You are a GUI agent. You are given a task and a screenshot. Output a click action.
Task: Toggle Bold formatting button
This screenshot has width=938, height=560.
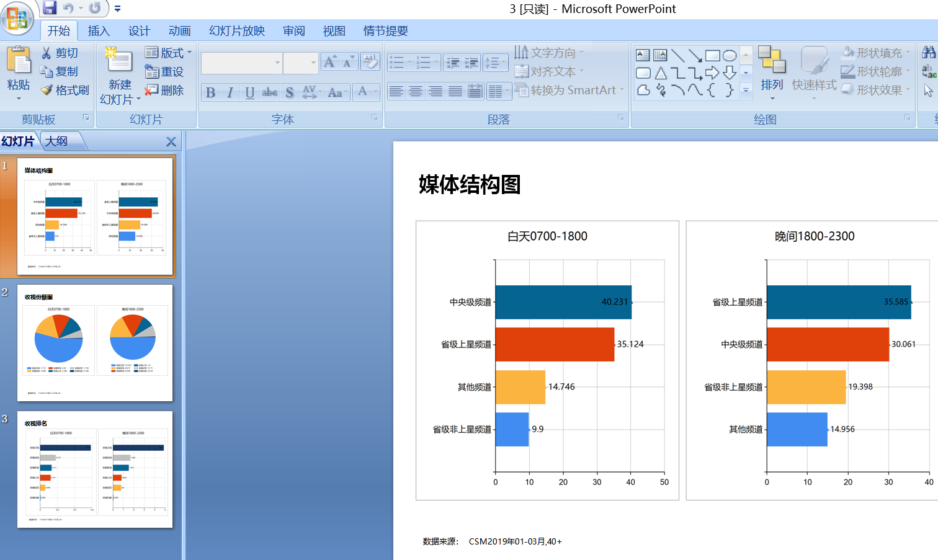(x=211, y=92)
